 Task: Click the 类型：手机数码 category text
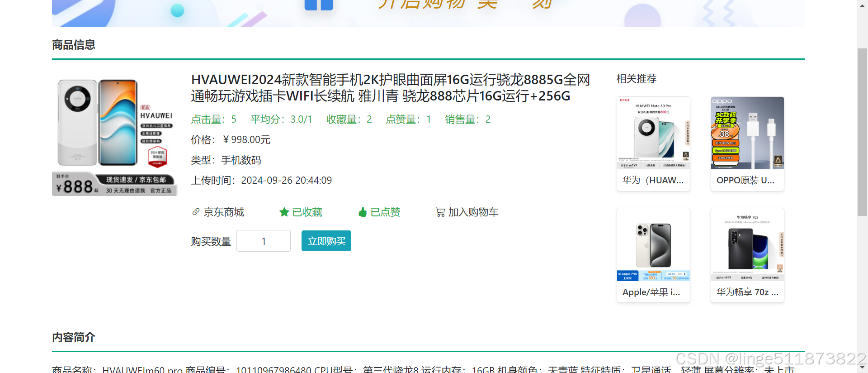(x=226, y=160)
